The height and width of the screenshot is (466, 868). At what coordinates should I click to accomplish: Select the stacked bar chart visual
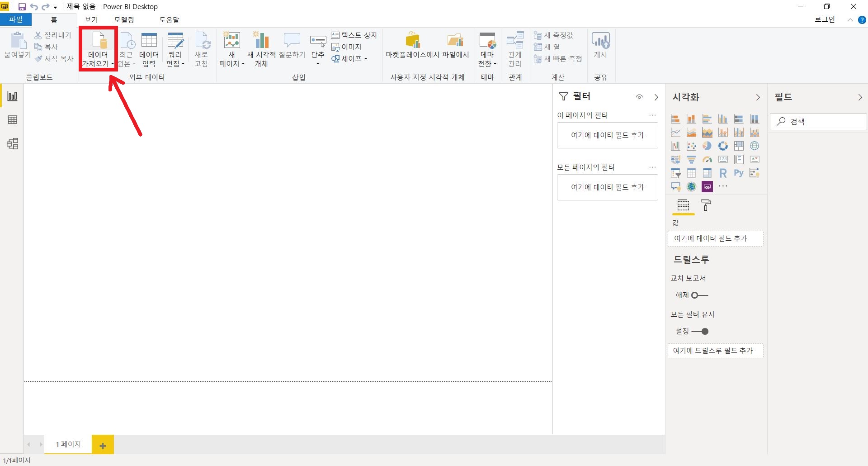click(675, 119)
